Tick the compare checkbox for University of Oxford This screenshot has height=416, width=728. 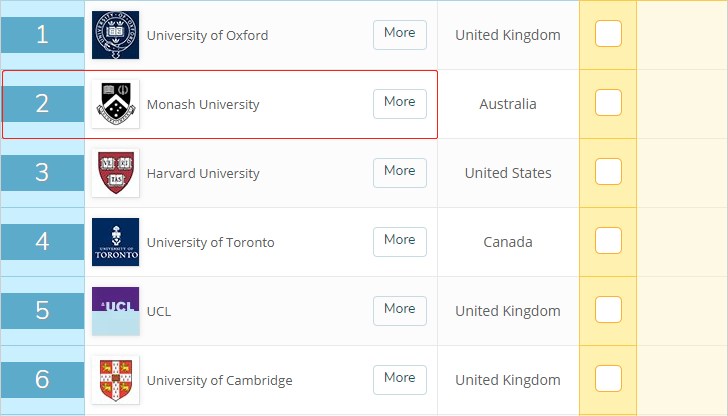coord(608,33)
